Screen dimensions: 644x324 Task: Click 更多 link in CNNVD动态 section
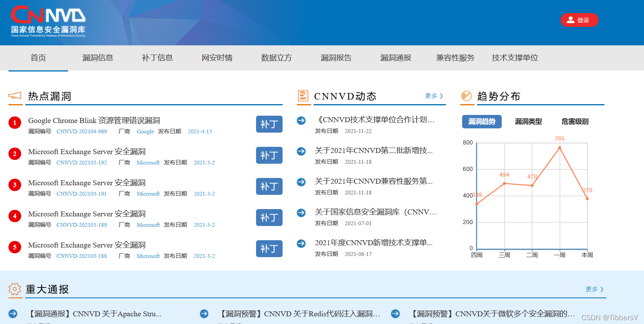pyautogui.click(x=434, y=96)
